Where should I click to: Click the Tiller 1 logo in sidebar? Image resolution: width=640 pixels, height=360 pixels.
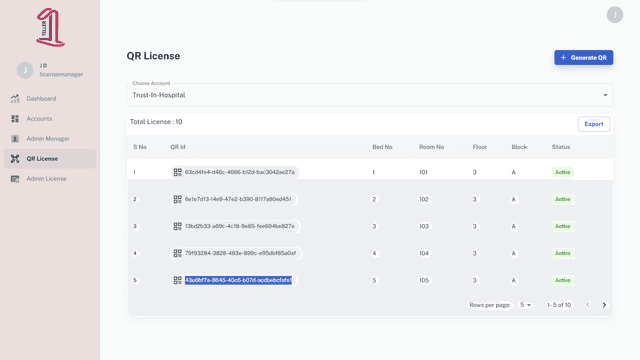pos(50,27)
